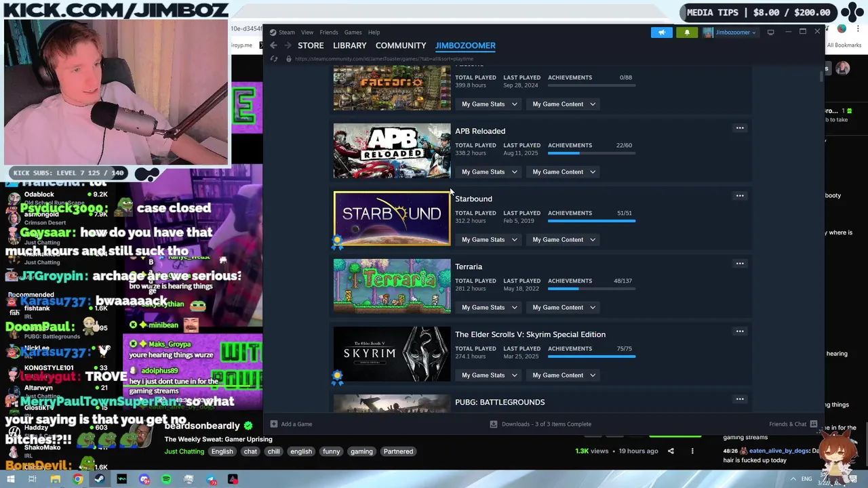Open Chrome from the taskbar
The image size is (868, 488).
pyautogui.click(x=78, y=479)
